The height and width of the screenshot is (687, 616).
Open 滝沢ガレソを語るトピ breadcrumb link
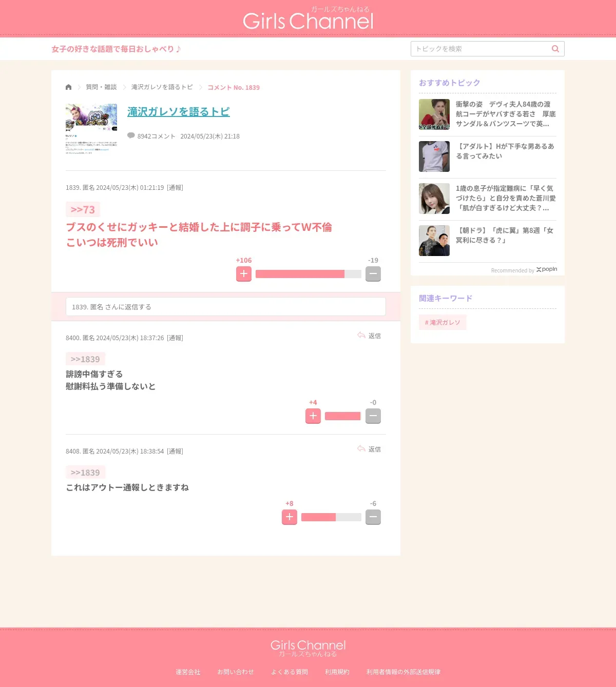tap(162, 87)
